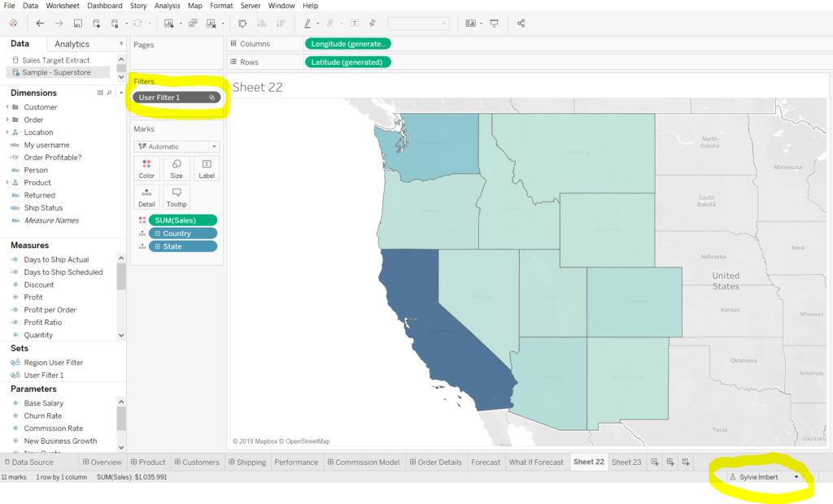
Task: Switch to the Analytics tab
Action: click(x=72, y=44)
